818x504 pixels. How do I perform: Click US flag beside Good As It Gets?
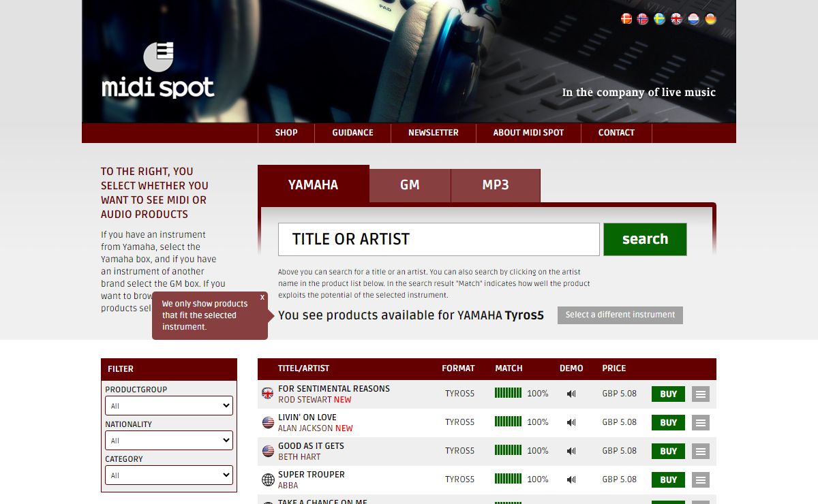[x=268, y=451]
